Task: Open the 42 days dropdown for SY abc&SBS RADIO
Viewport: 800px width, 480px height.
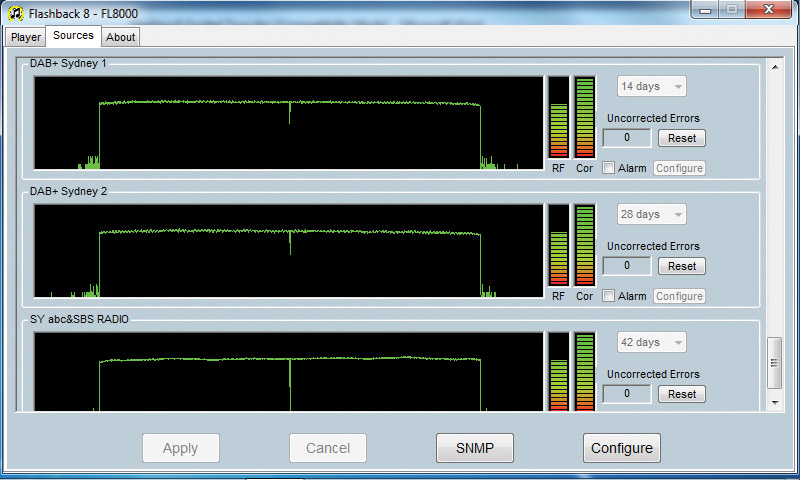Action: [651, 342]
